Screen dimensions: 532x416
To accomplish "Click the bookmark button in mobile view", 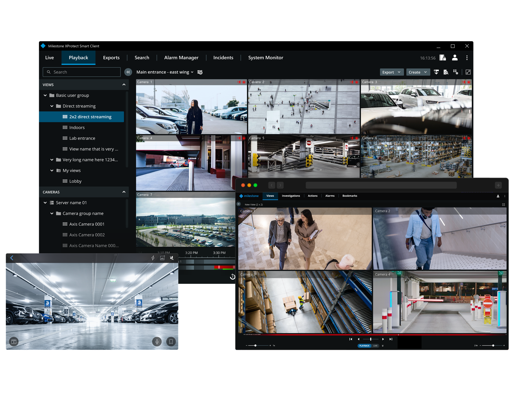I will 171,342.
